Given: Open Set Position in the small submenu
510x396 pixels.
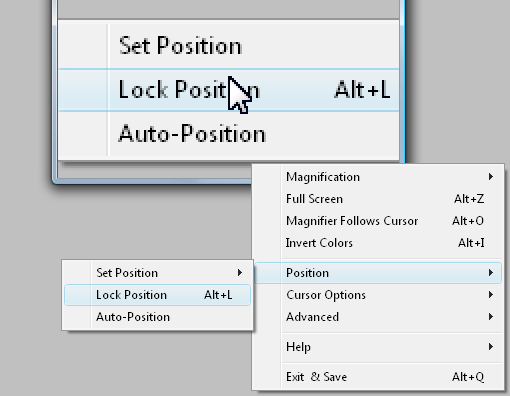Looking at the screenshot, I should (157, 273).
